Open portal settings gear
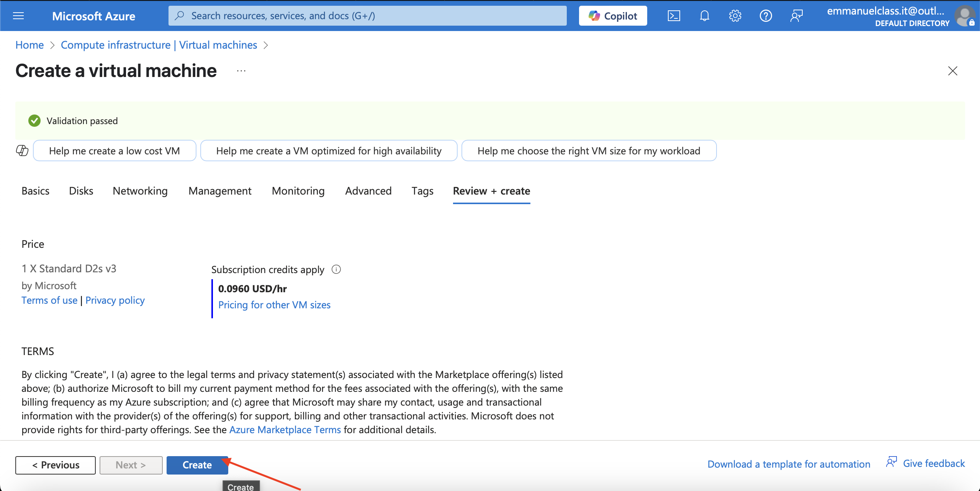The width and height of the screenshot is (980, 491). [735, 16]
